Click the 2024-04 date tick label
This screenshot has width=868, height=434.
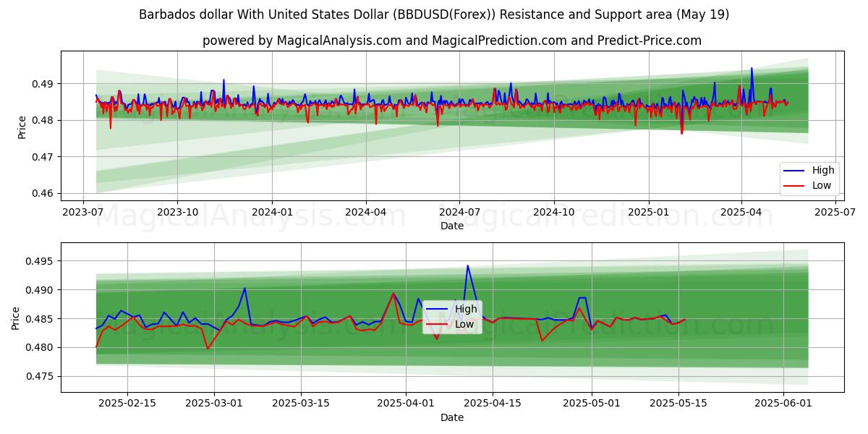365,212
